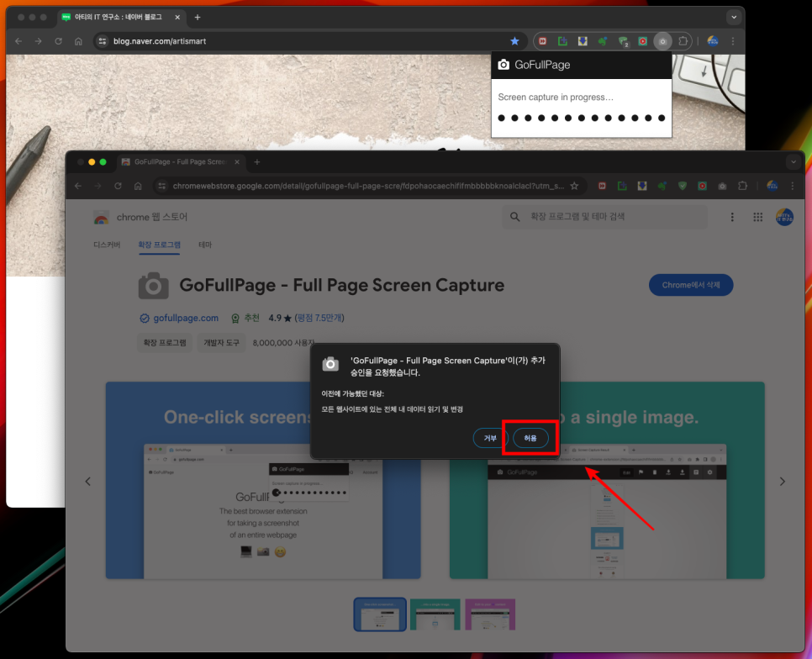The height and width of the screenshot is (659, 812).
Task: Select the 확장 프로그램 category chip
Action: (x=165, y=343)
